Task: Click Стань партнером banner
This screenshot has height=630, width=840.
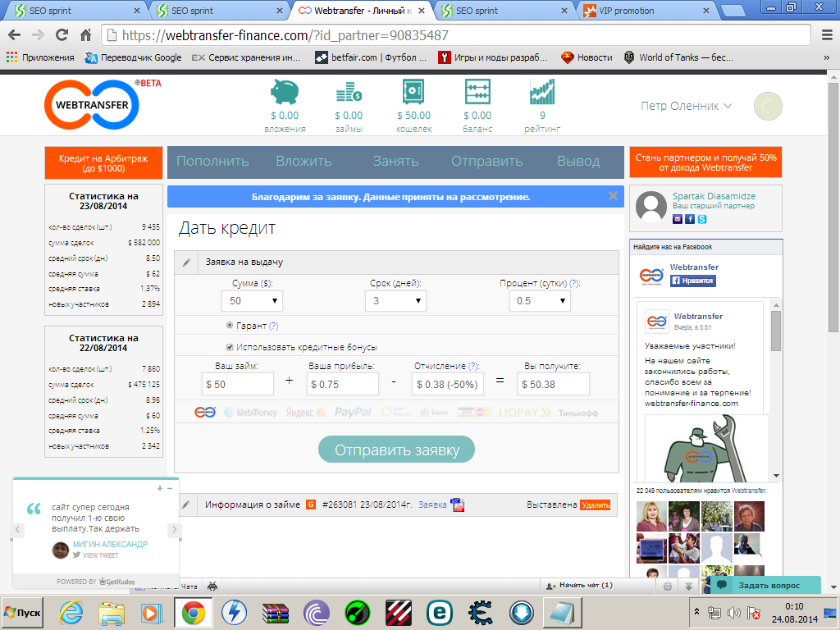Action: pos(705,162)
